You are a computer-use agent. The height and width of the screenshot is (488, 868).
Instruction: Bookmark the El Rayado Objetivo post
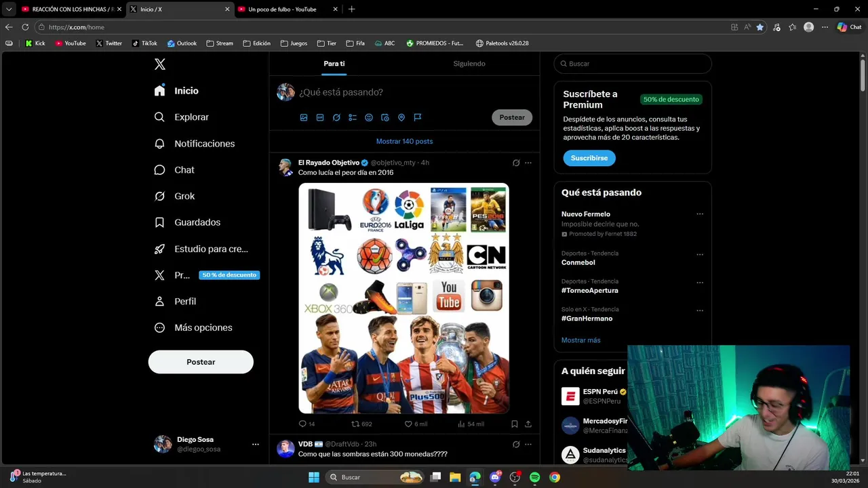(515, 424)
